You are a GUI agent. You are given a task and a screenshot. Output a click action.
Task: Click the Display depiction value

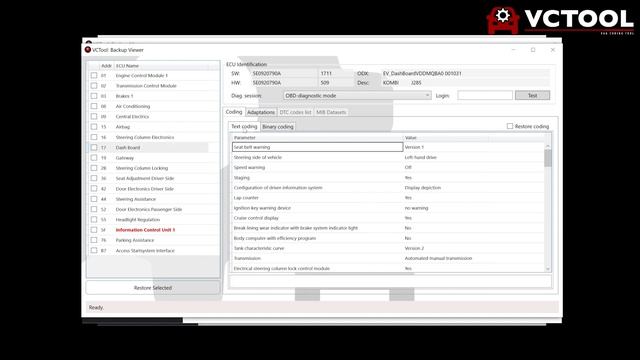422,188
